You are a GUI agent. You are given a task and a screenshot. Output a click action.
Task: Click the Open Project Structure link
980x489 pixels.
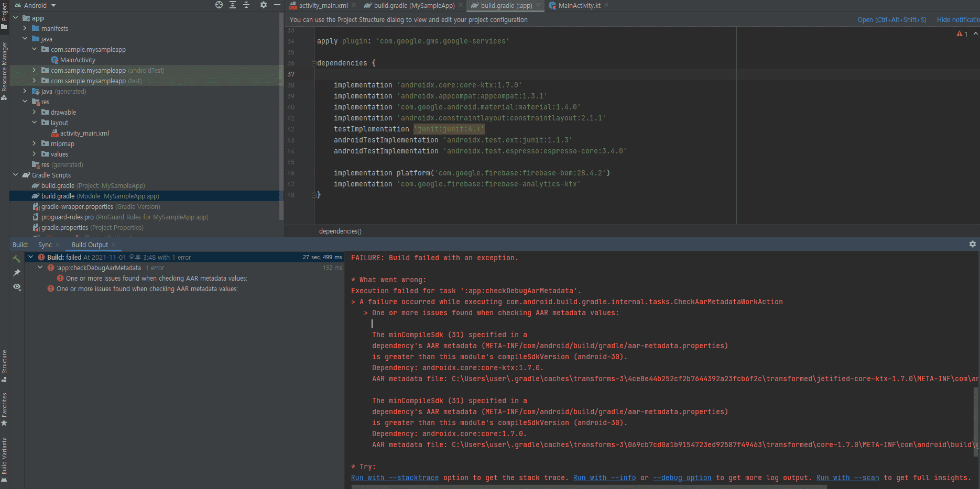click(891, 20)
